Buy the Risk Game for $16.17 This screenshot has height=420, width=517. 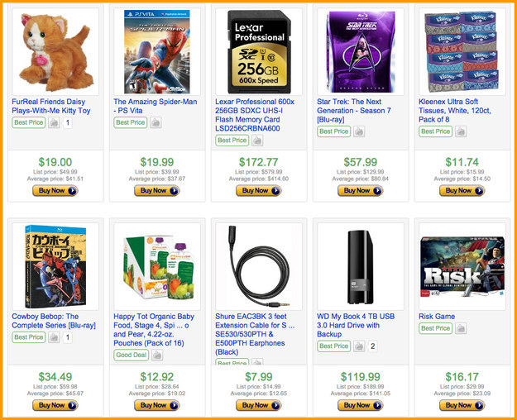[459, 405]
